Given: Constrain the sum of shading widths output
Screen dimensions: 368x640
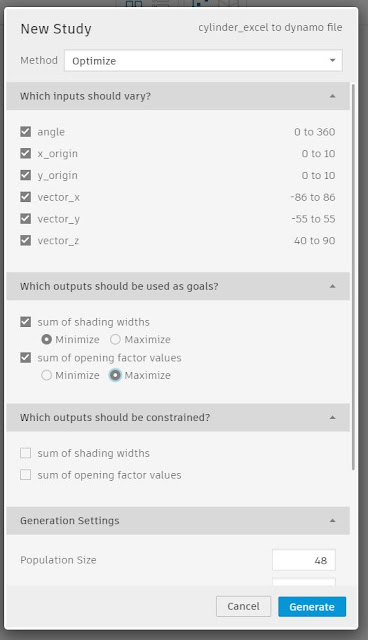Looking at the screenshot, I should click(25, 453).
